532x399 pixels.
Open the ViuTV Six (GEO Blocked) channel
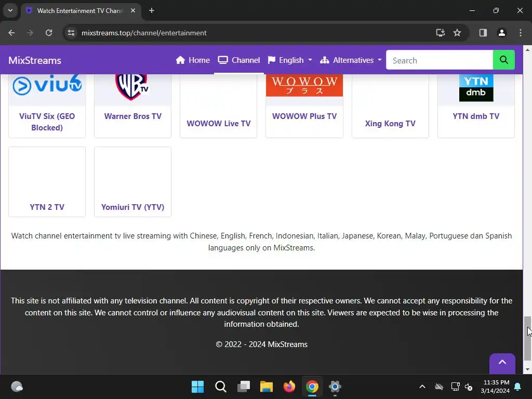pyautogui.click(x=47, y=122)
